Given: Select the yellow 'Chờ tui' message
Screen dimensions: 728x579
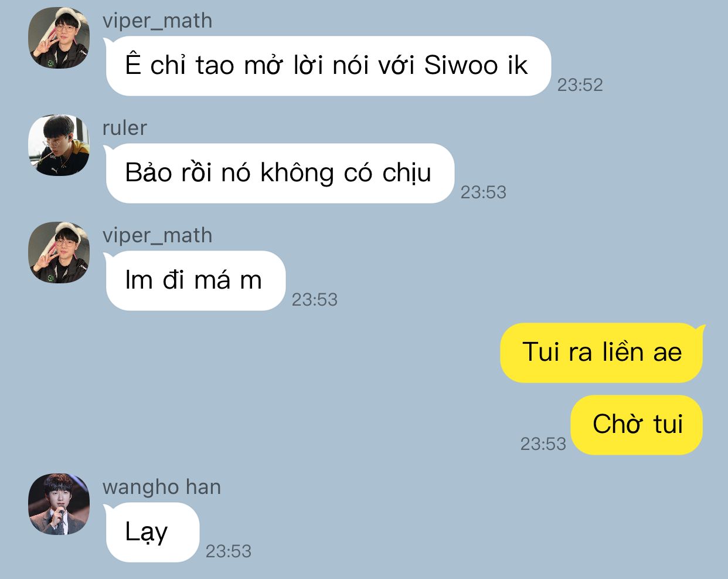Looking at the screenshot, I should pos(637,425).
